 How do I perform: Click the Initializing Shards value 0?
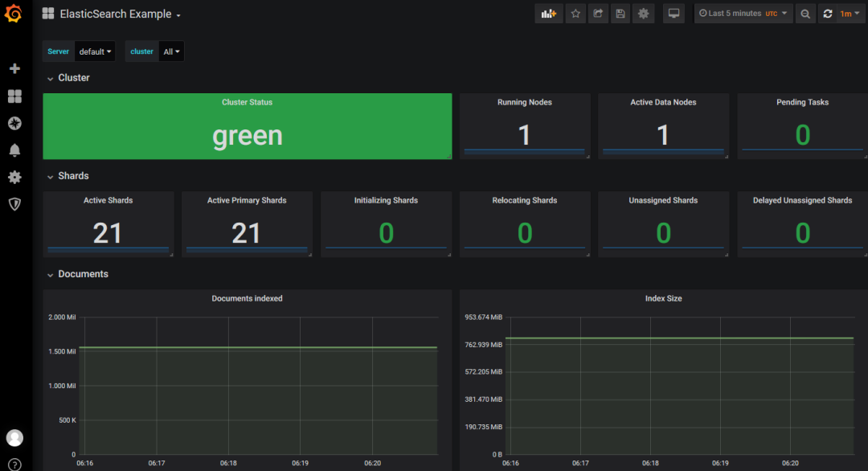[387, 233]
